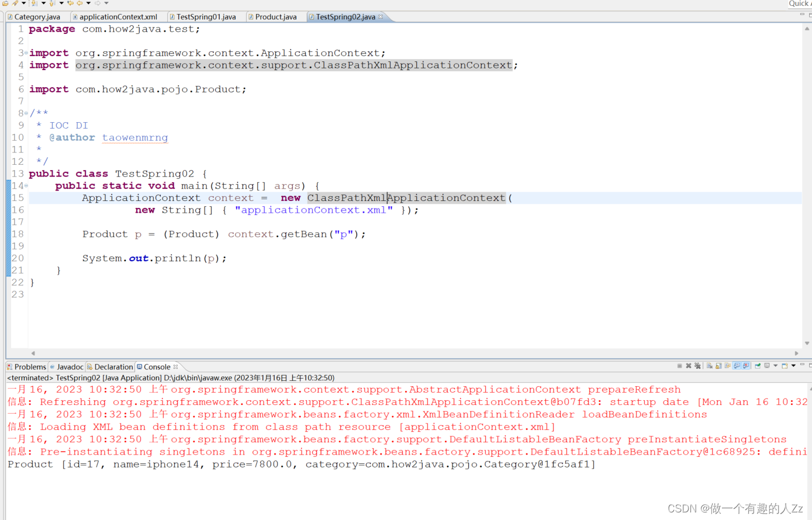Click the highlighted import on line 4

click(294, 65)
